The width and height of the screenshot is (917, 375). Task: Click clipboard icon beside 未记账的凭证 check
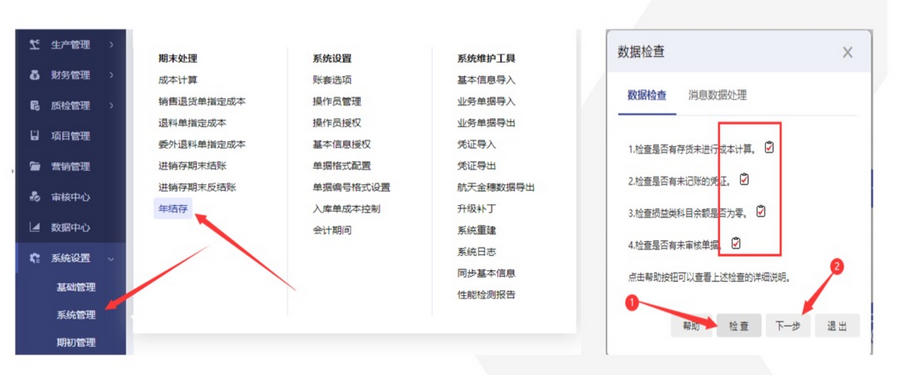744,179
